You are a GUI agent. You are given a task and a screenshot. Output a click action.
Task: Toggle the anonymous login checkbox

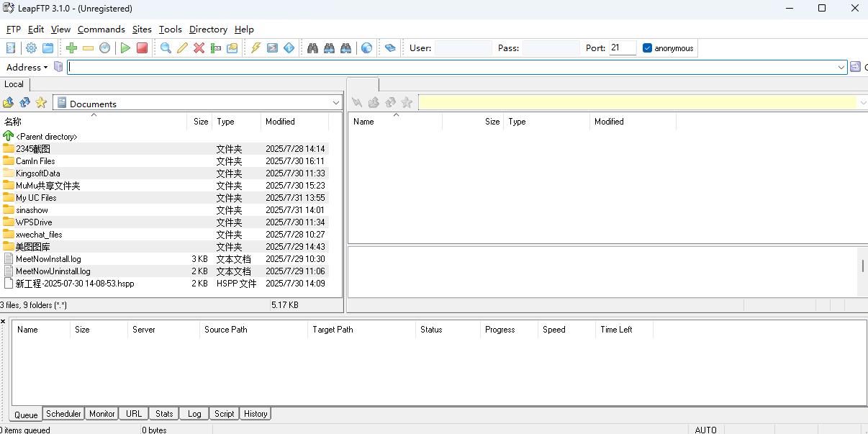(647, 48)
